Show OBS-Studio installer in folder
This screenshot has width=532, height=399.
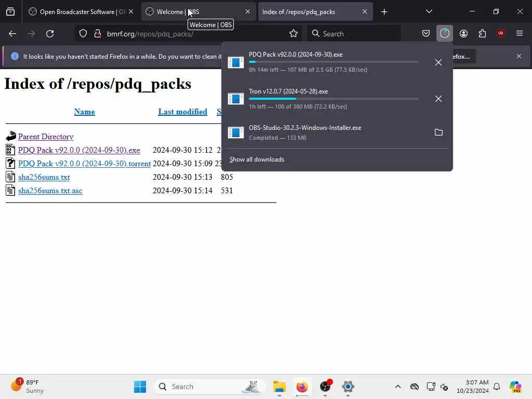click(438, 132)
